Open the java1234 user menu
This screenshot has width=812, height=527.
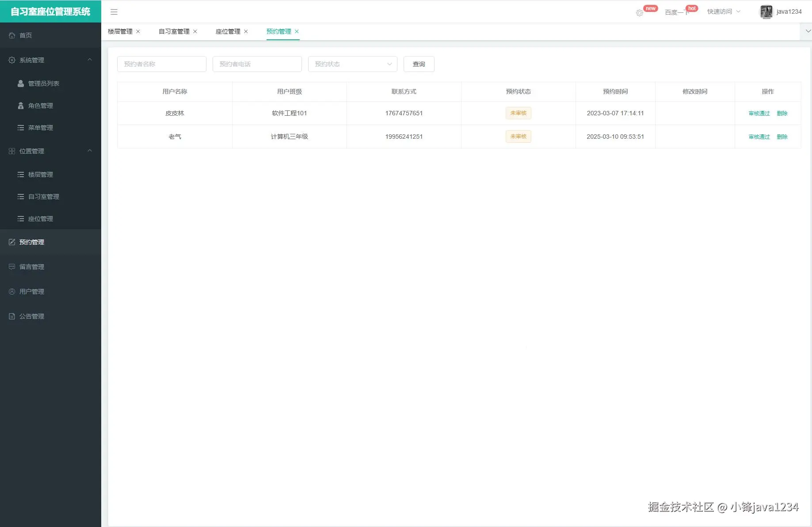click(x=789, y=11)
